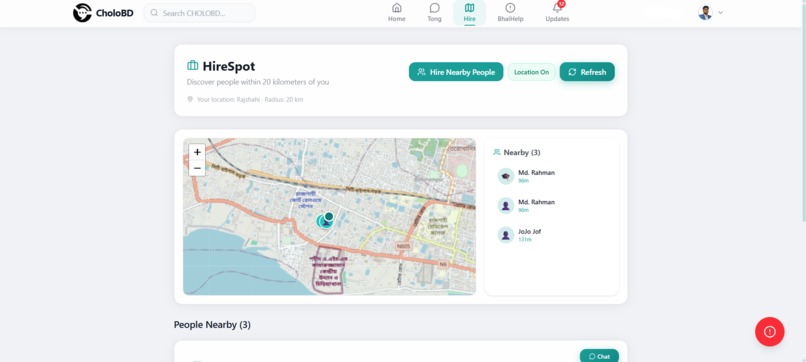Open the Updates notifications bell

[557, 13]
